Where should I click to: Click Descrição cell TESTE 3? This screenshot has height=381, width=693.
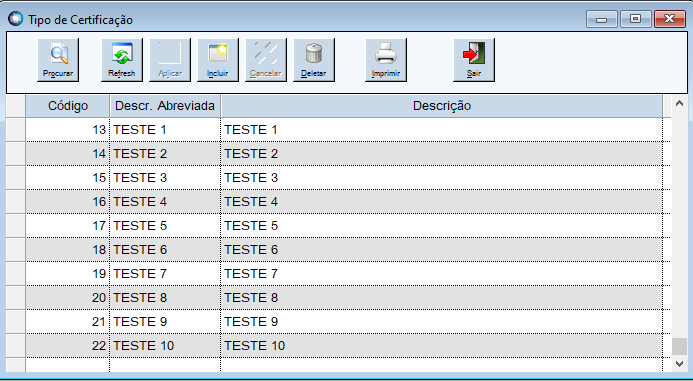coord(442,178)
